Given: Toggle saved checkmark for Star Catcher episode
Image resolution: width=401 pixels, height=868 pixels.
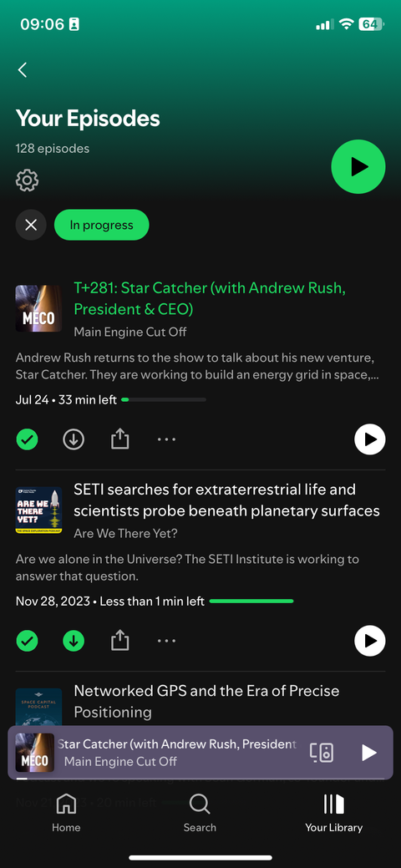Looking at the screenshot, I should click(x=27, y=439).
